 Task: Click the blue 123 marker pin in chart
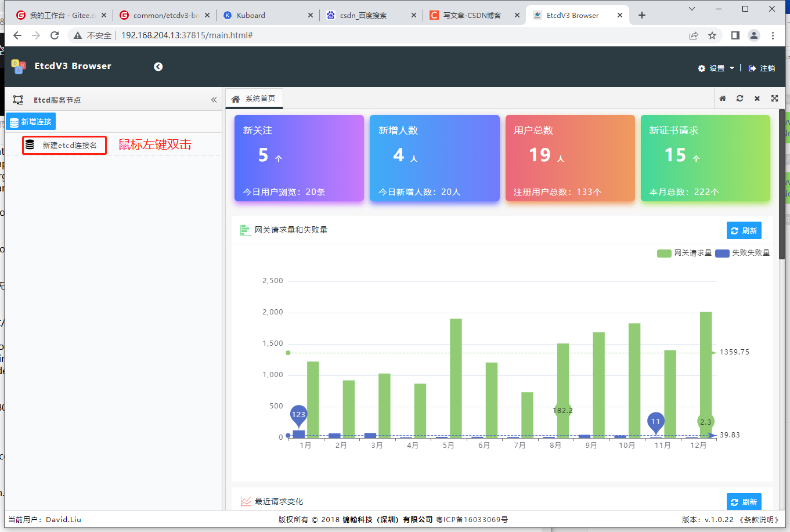(x=298, y=415)
